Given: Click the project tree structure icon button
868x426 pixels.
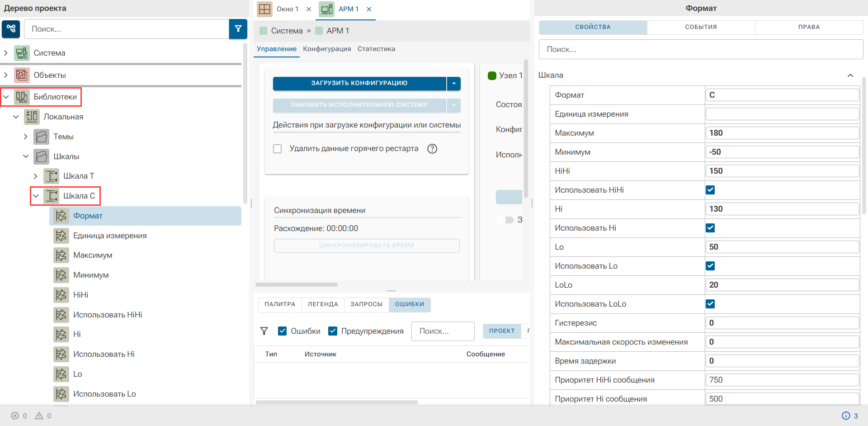Looking at the screenshot, I should (x=11, y=29).
